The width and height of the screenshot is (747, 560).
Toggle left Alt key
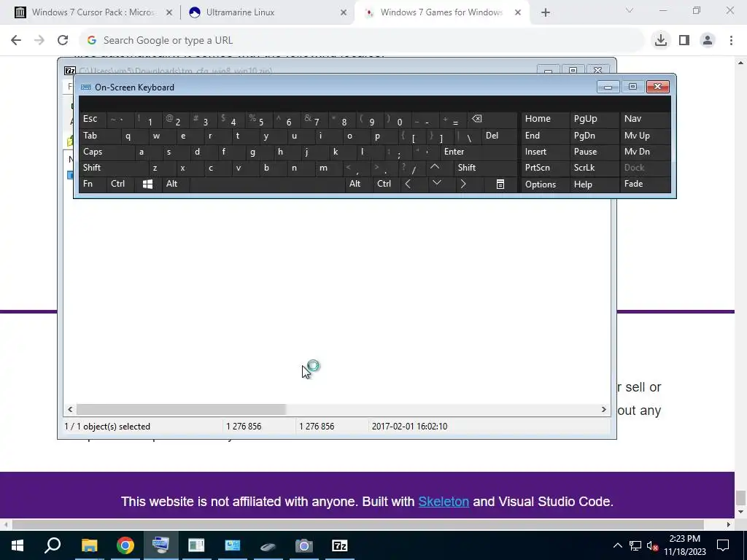click(175, 184)
